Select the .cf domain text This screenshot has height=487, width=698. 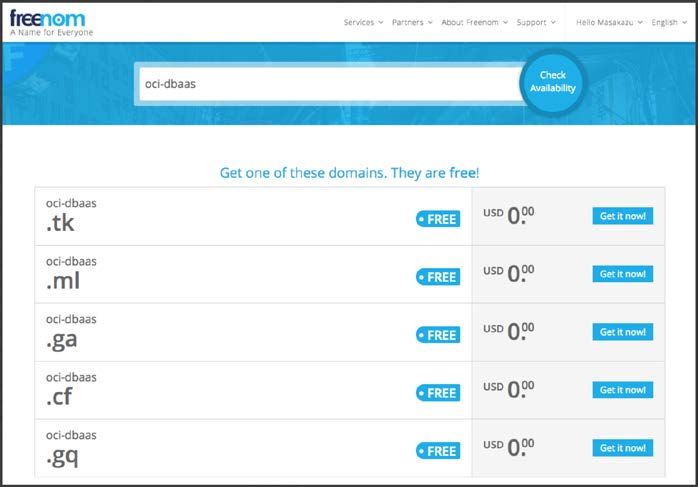point(59,397)
